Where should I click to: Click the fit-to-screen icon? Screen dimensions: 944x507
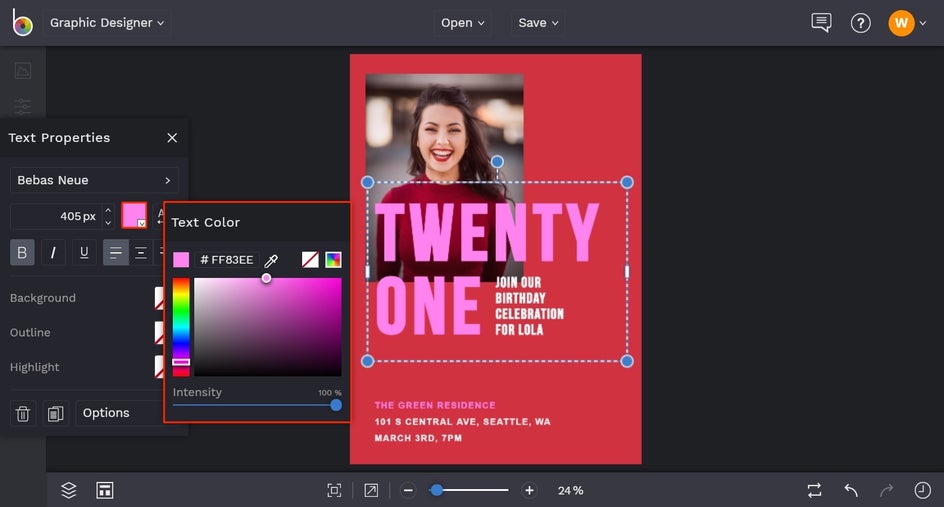[x=334, y=490]
